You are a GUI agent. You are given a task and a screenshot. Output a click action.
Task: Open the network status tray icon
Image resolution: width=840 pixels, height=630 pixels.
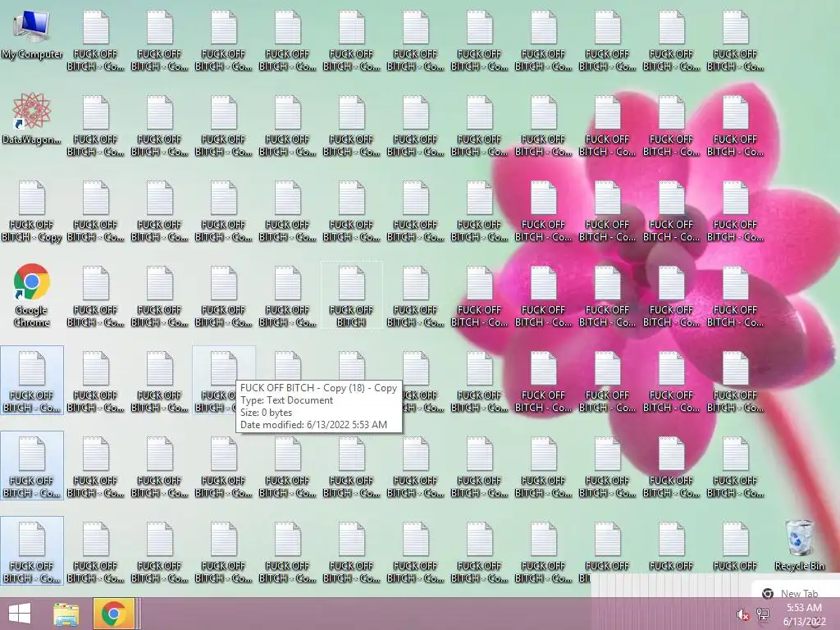tap(763, 614)
